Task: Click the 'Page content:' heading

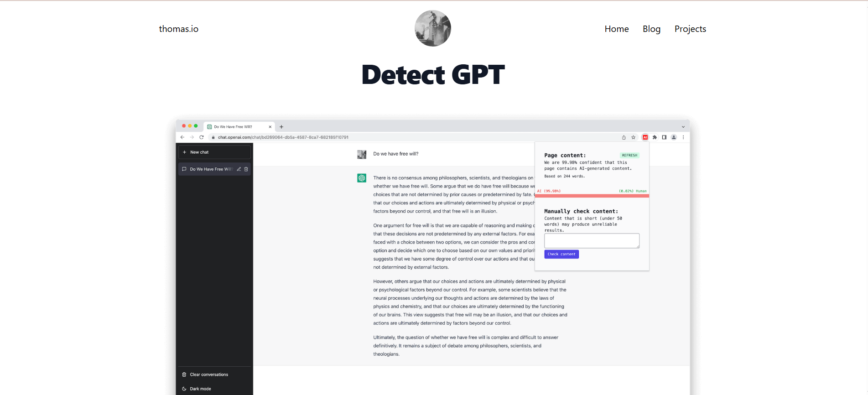Action: click(565, 156)
